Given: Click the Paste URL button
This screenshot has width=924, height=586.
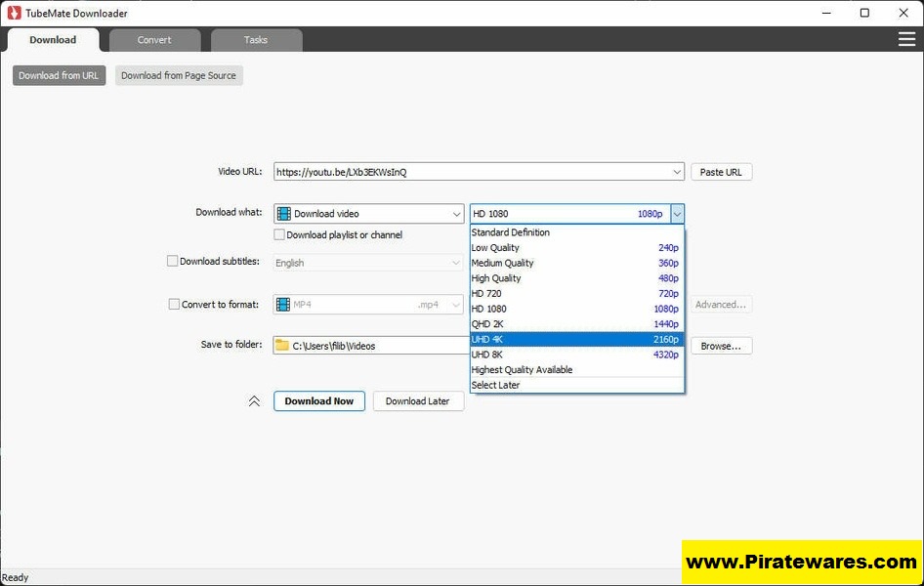Looking at the screenshot, I should (x=721, y=171).
